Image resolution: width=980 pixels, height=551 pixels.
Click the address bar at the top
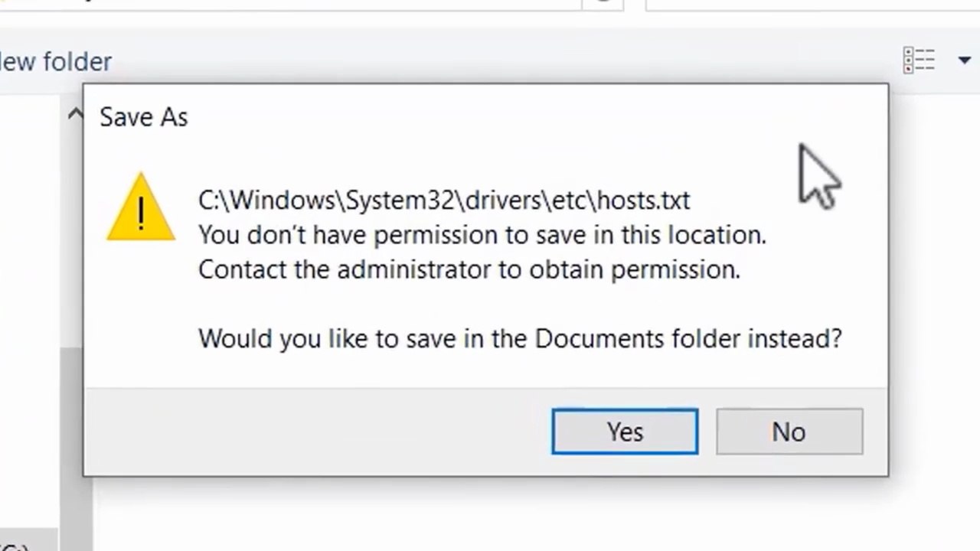tap(289, 5)
